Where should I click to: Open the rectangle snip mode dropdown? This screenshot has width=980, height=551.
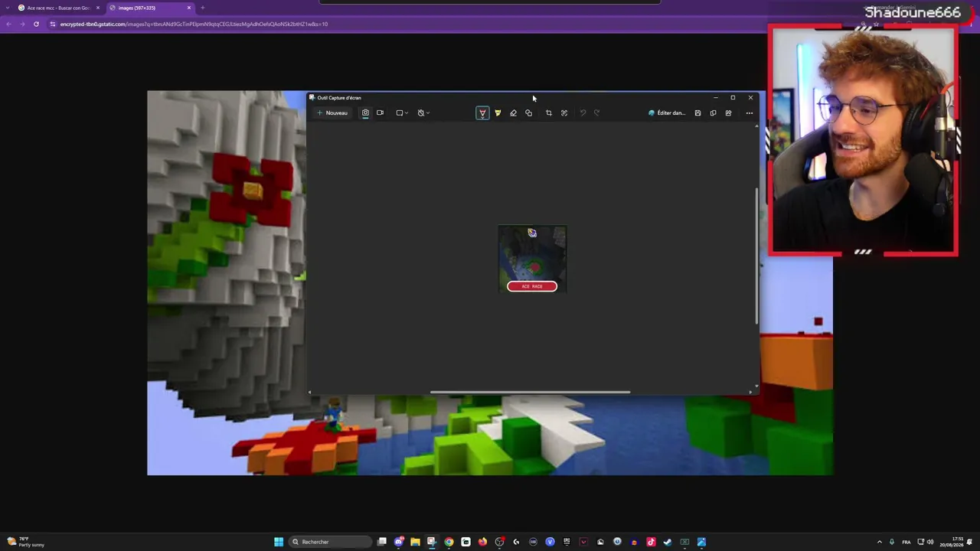(402, 113)
